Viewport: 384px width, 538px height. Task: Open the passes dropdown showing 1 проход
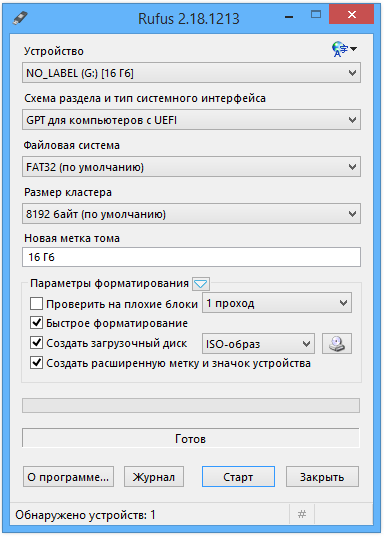click(277, 303)
